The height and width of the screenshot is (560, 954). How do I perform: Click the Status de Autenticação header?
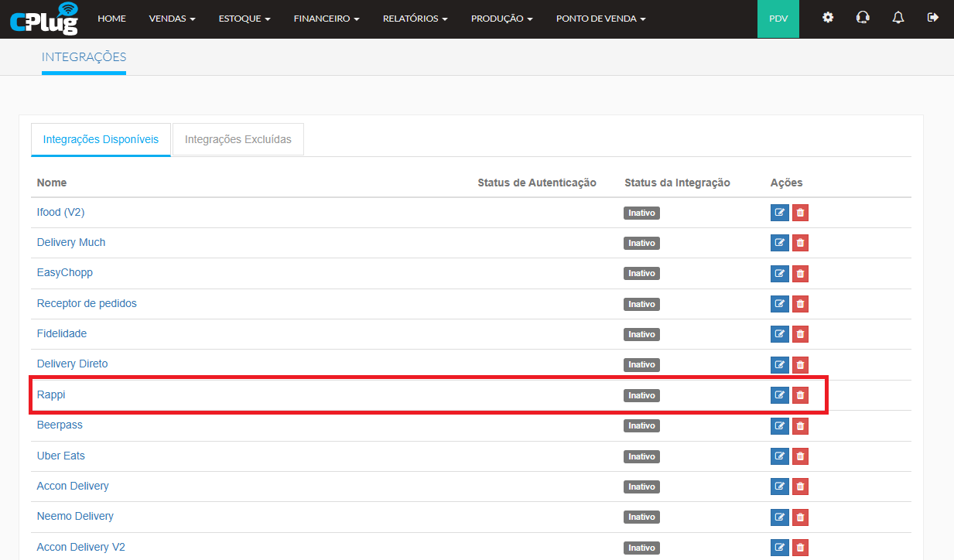pos(537,183)
